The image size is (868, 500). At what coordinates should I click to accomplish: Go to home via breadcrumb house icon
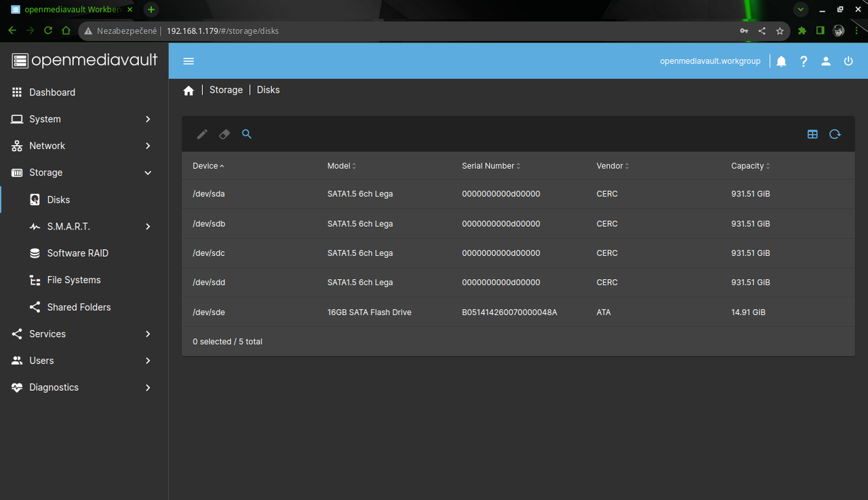point(189,90)
